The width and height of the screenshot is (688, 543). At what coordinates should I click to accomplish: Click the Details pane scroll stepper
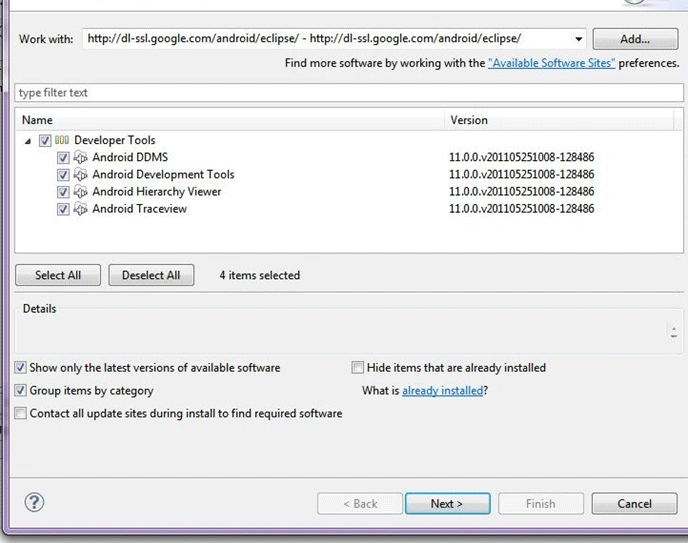click(x=674, y=332)
